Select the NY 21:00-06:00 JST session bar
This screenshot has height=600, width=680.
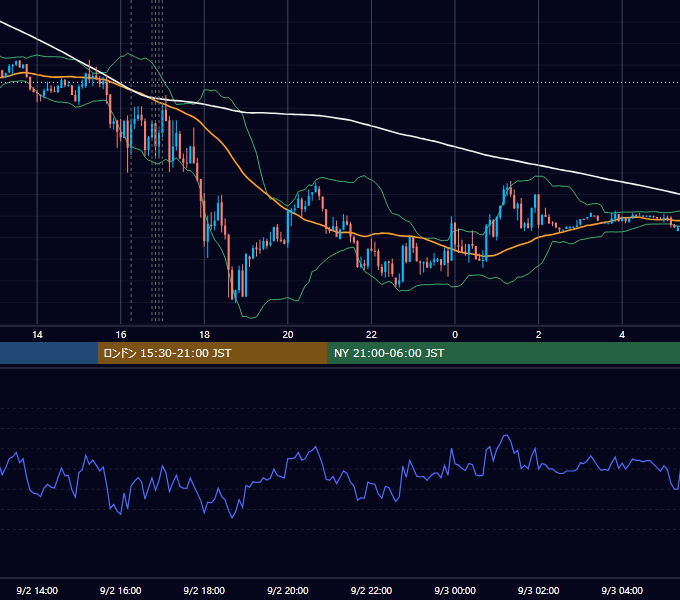coord(503,353)
